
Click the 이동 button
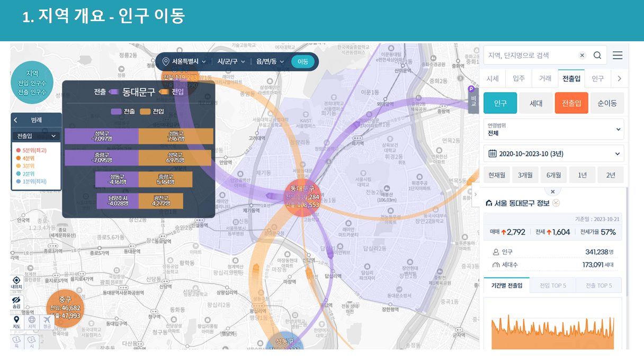click(x=303, y=62)
